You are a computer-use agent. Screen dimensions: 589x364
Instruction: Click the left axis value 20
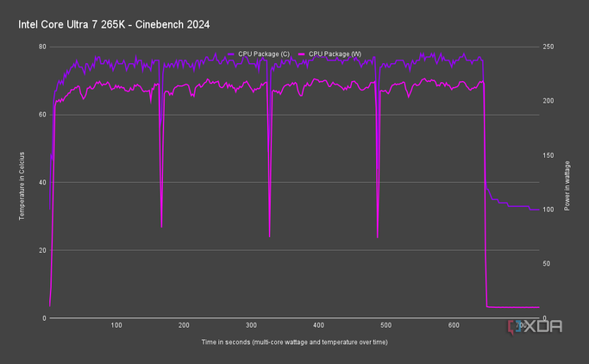[x=42, y=250]
